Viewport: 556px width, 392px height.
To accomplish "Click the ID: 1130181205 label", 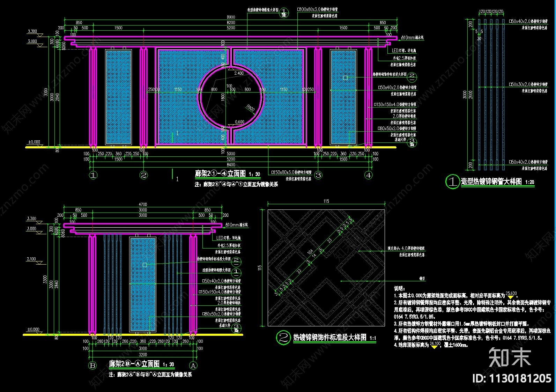I will tap(511, 378).
